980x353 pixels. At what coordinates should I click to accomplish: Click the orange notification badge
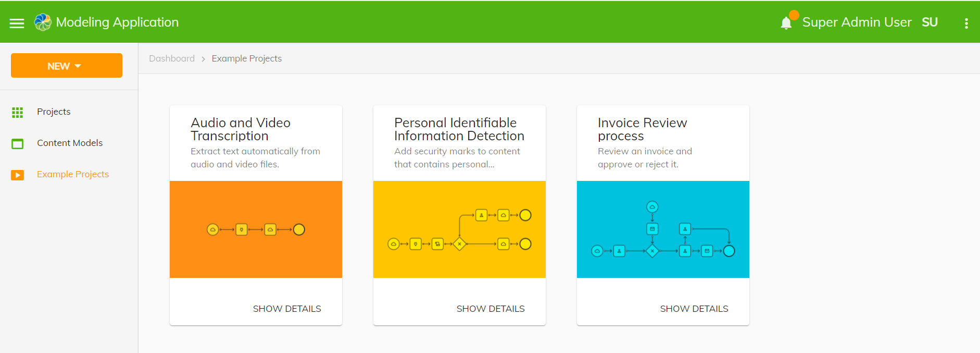793,15
